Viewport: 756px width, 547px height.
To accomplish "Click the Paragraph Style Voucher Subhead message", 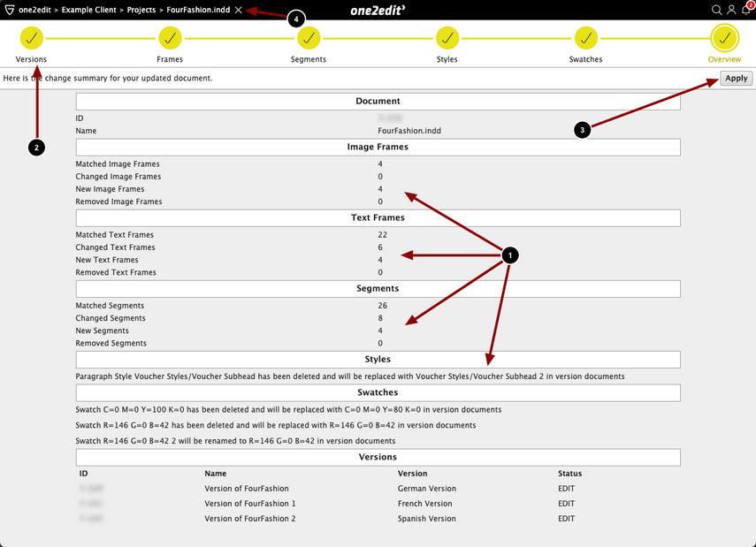I will click(350, 376).
